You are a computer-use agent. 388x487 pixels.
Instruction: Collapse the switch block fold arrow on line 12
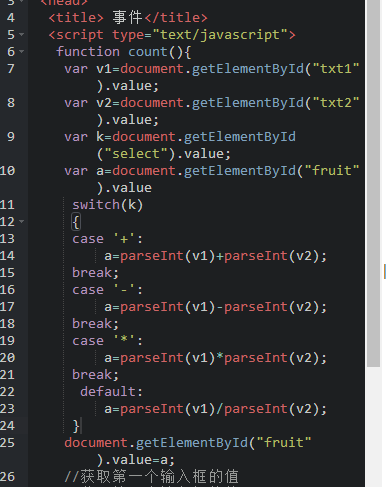tap(22, 221)
